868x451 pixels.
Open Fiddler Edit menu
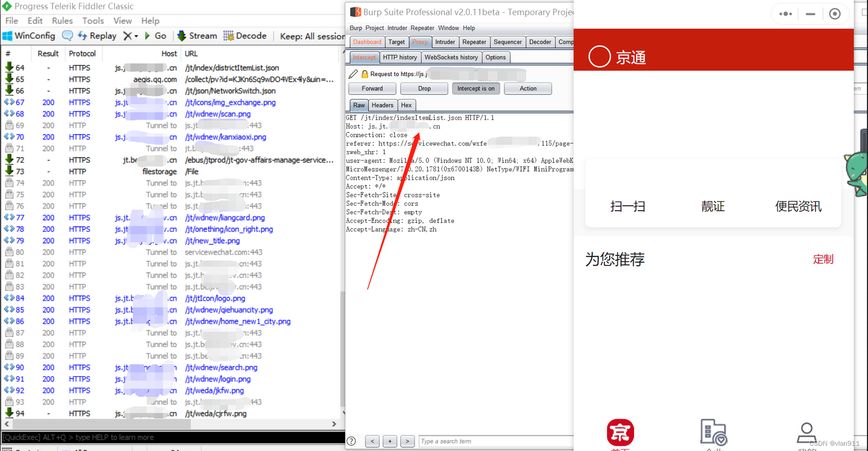click(x=35, y=21)
